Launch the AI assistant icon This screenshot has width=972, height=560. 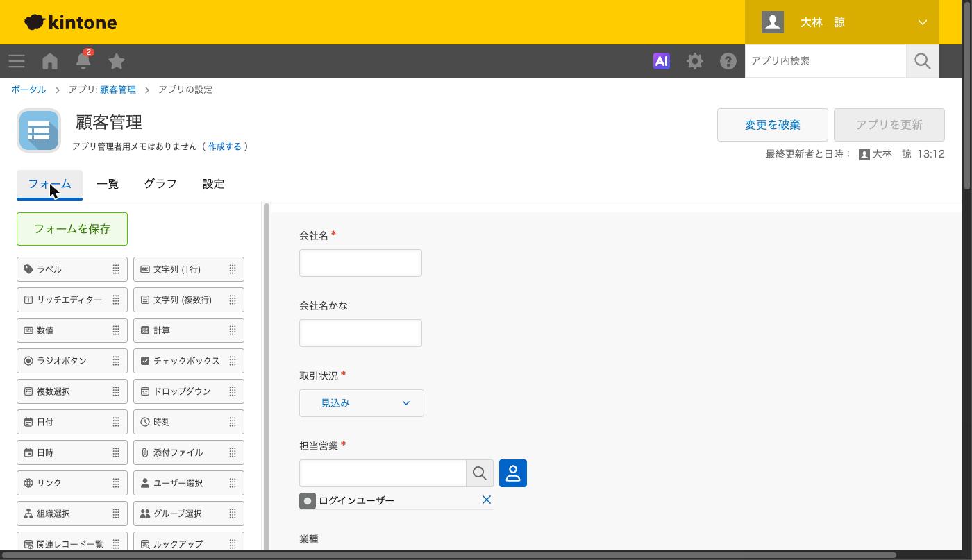(662, 61)
